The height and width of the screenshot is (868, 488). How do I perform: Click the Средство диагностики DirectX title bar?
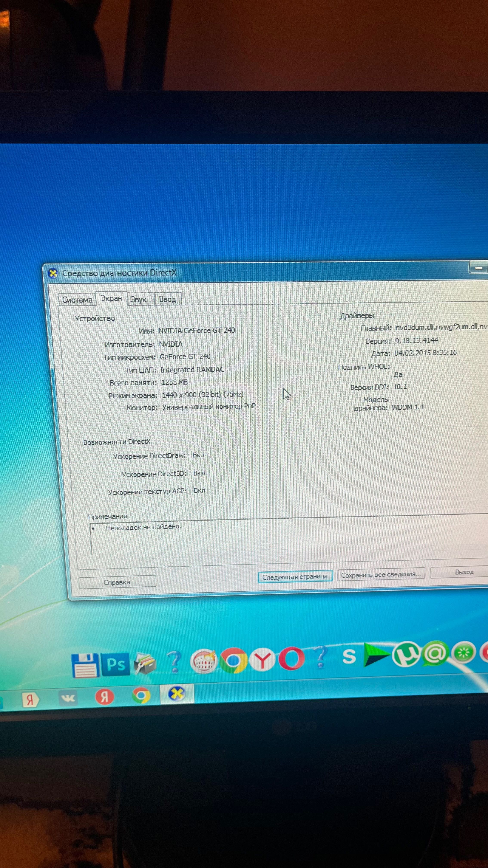coord(119,273)
